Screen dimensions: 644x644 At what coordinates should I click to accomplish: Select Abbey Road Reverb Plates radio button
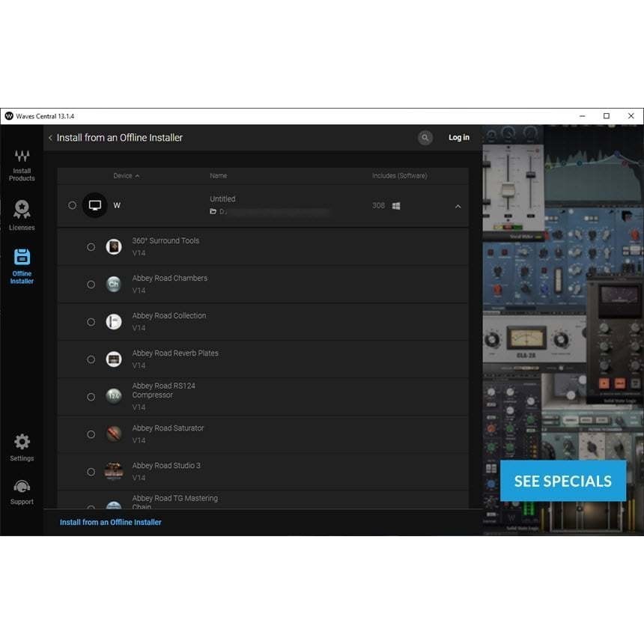pos(91,359)
